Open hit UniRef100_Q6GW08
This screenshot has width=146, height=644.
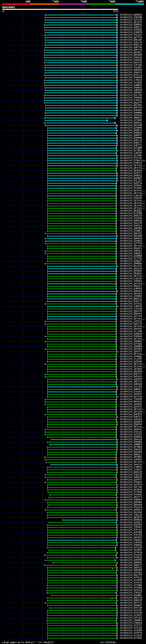coord(131,15)
